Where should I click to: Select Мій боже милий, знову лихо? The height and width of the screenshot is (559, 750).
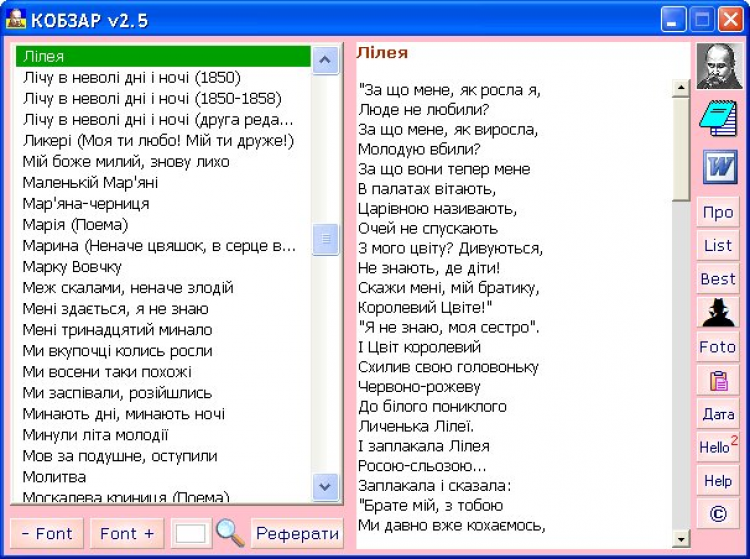(x=163, y=162)
